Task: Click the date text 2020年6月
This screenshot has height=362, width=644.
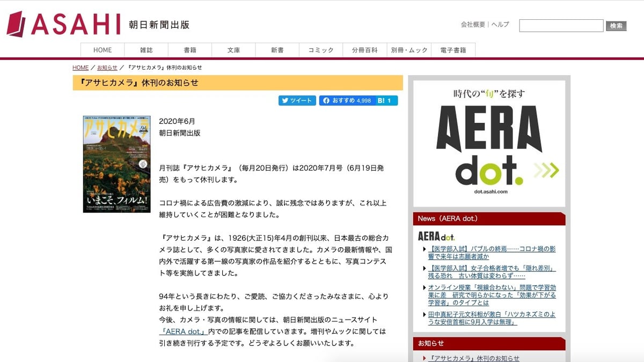Action: click(x=177, y=121)
